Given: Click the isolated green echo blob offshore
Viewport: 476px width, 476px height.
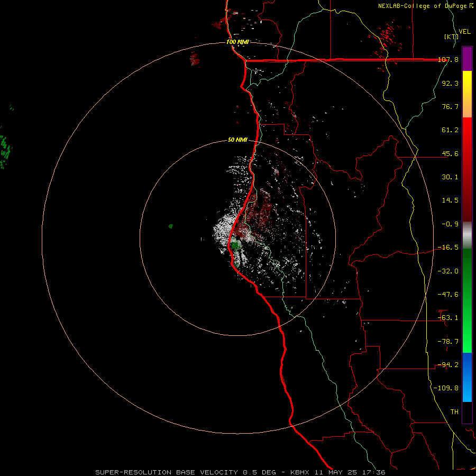Looking at the screenshot, I should pos(171,226).
